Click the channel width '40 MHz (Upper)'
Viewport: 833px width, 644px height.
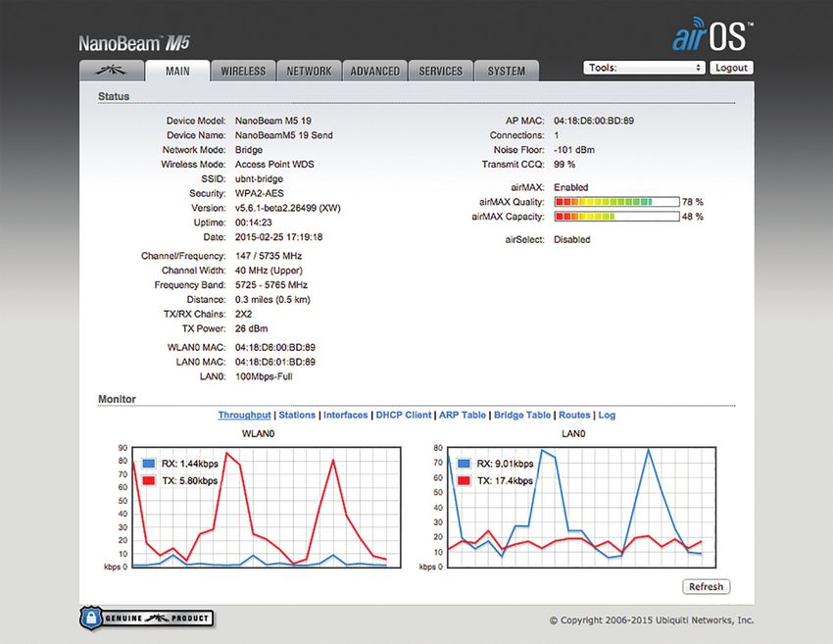tap(269, 270)
